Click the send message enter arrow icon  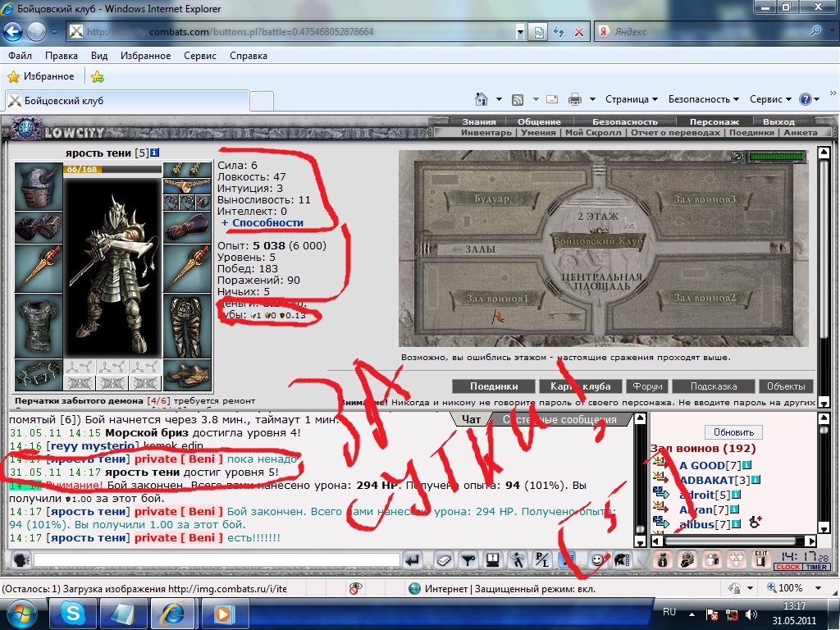point(413,560)
